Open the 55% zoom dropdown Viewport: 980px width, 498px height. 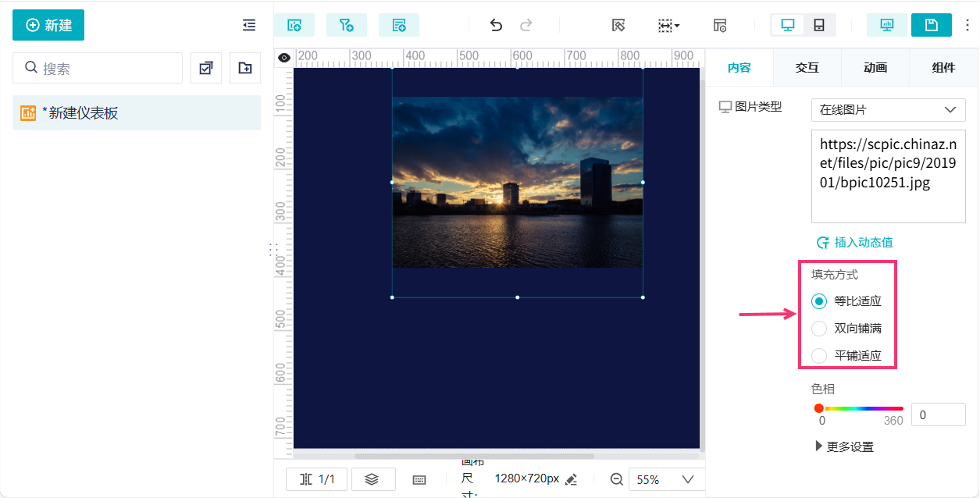pos(666,479)
